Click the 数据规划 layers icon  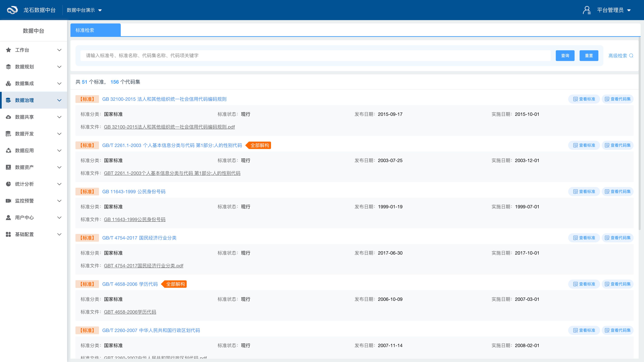pyautogui.click(x=9, y=67)
